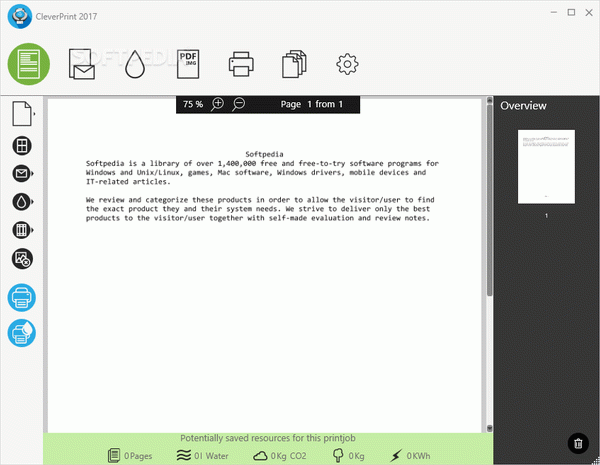This screenshot has height=465, width=600.
Task: Delete page using the trash icon
Action: point(578,443)
